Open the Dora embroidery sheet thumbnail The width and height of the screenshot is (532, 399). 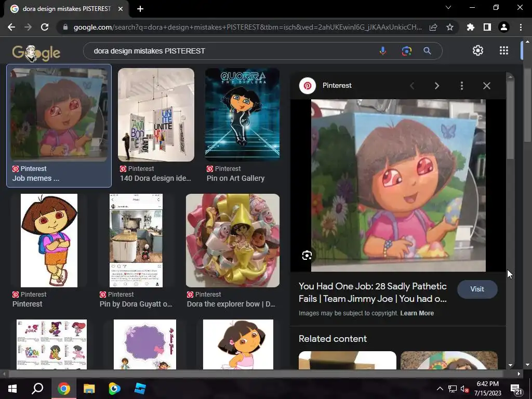[x=51, y=344]
